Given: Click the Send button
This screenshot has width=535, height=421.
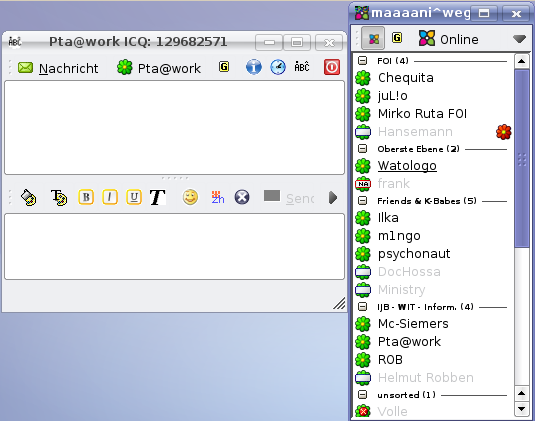Looking at the screenshot, I should [289, 198].
